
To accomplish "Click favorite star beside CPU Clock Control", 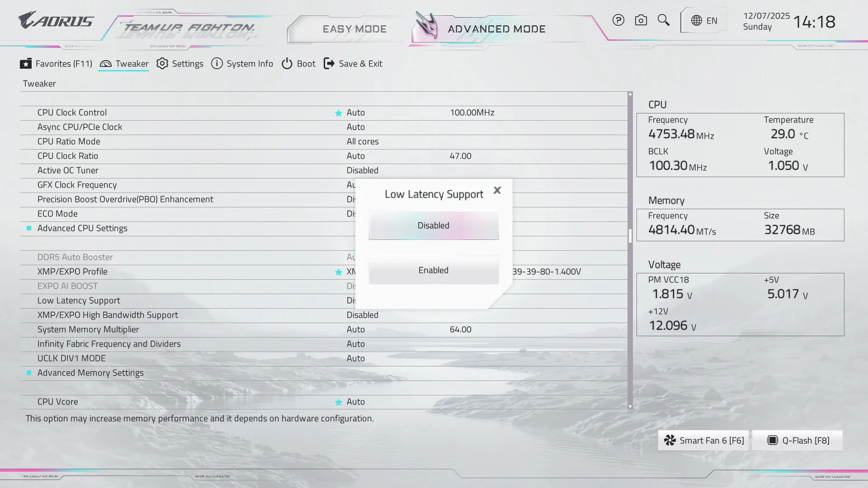I will pyautogui.click(x=338, y=113).
